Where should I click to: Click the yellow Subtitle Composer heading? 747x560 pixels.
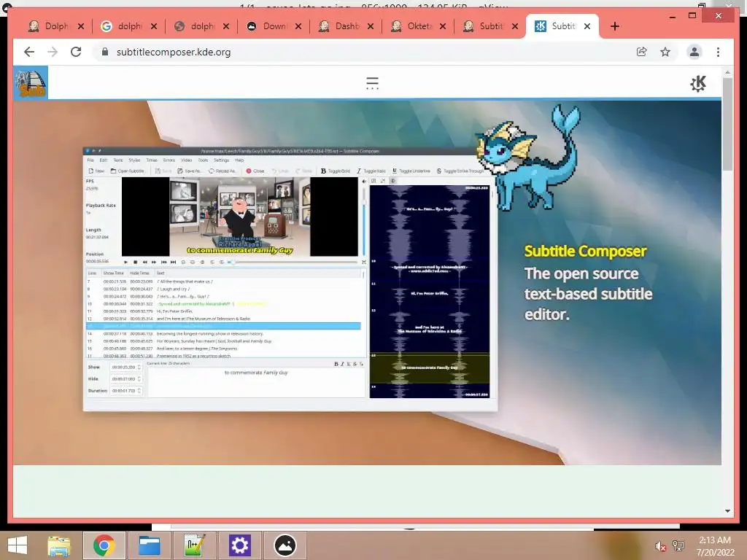point(585,251)
